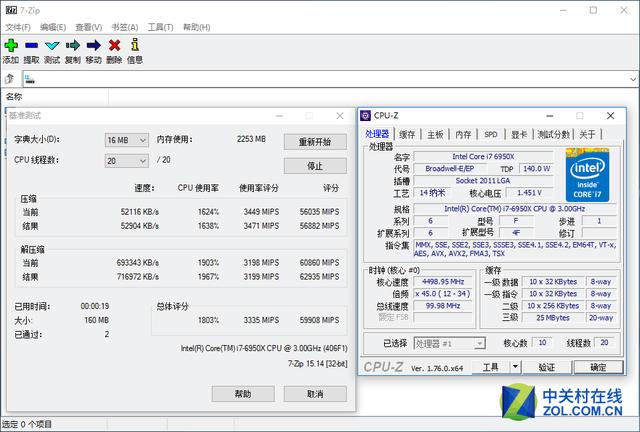The image size is (640, 432).
Task: Click the 停止 stop button
Action: point(315,166)
